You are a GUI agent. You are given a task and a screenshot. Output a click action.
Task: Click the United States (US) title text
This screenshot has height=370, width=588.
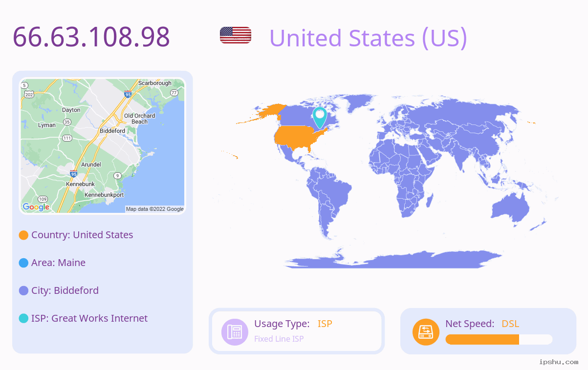coord(368,38)
